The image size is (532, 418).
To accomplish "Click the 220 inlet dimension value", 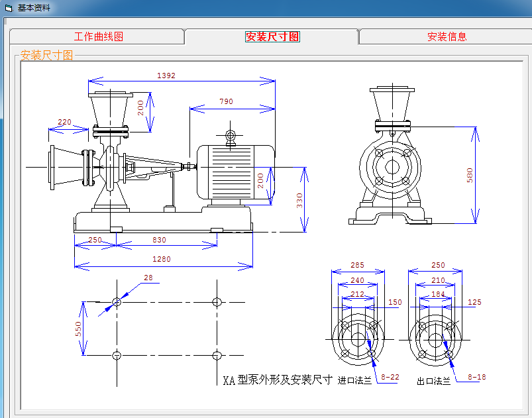I will [x=64, y=122].
